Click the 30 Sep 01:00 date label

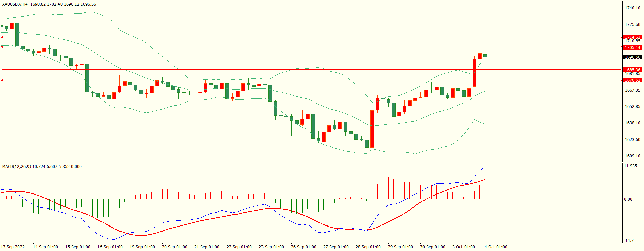[433, 247]
